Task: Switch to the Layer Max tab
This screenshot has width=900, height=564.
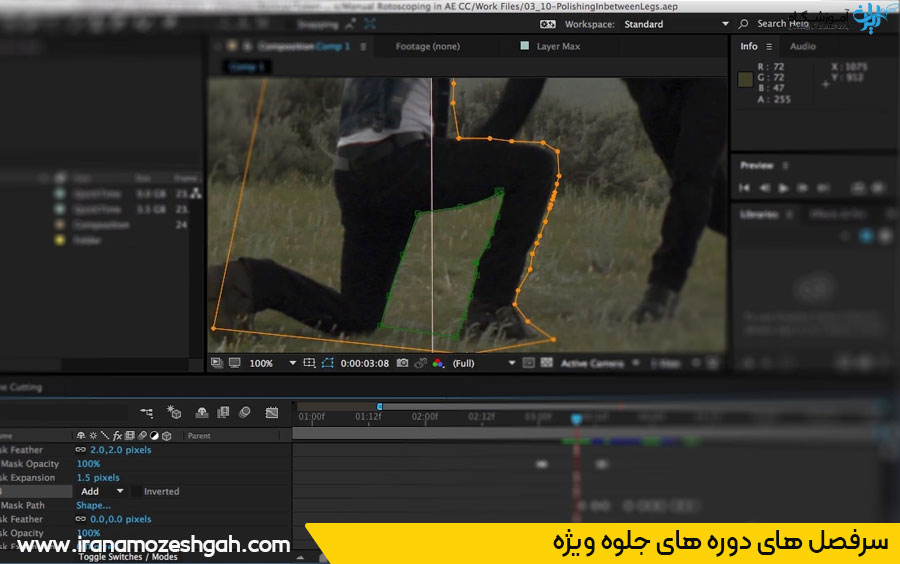Action: 558,46
